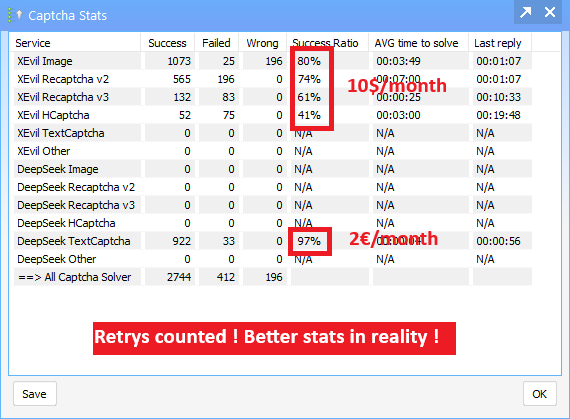Screen dimensions: 570x419
Task: Confirm with the OK button
Action: (539, 394)
